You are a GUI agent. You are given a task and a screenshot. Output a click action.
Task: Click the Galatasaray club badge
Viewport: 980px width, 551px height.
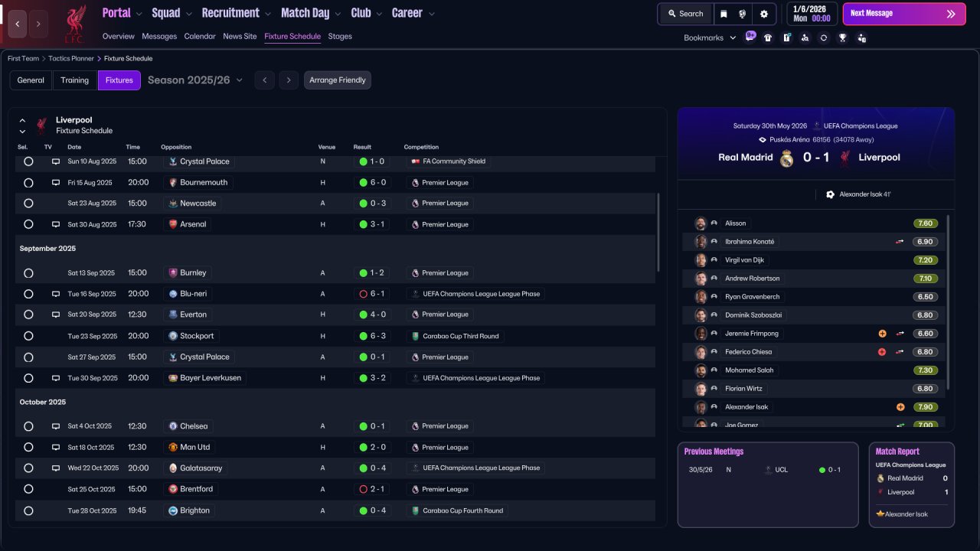coord(173,468)
